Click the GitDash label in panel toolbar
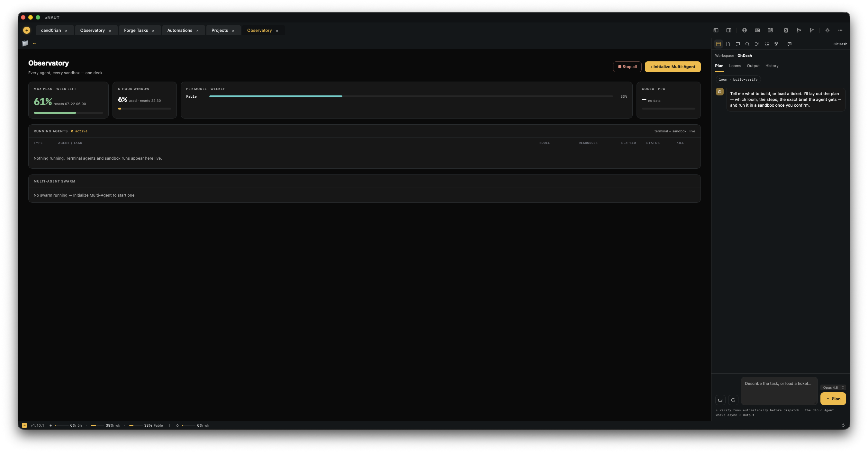The height and width of the screenshot is (453, 868). pos(840,44)
